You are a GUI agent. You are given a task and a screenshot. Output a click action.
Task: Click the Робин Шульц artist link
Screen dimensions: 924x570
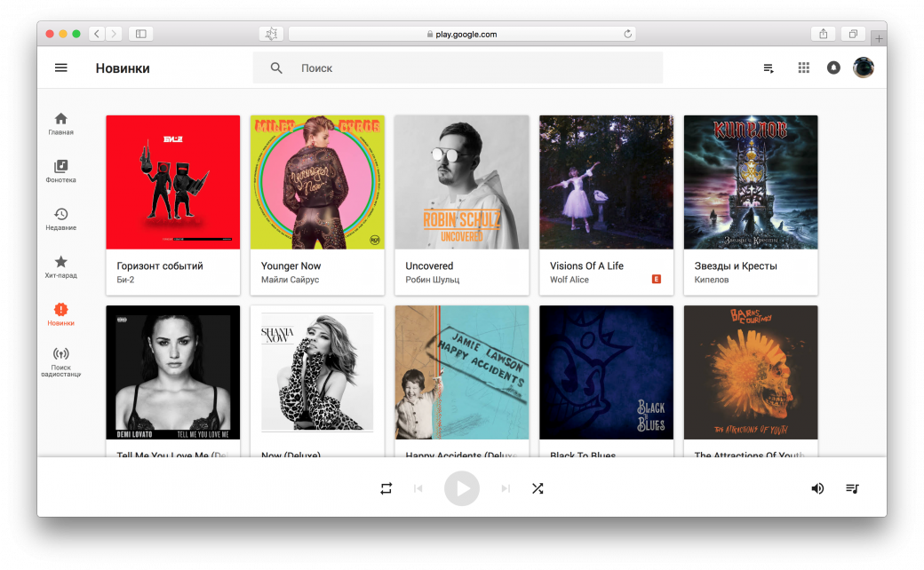pos(432,280)
